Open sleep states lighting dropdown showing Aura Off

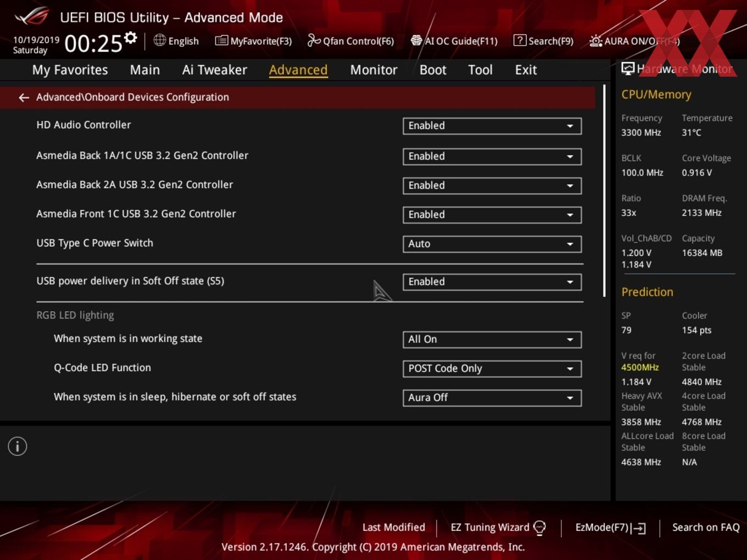coord(492,397)
